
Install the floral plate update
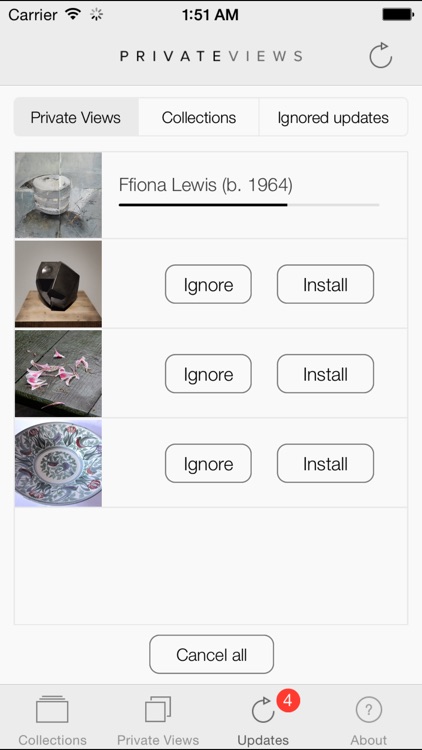[325, 463]
